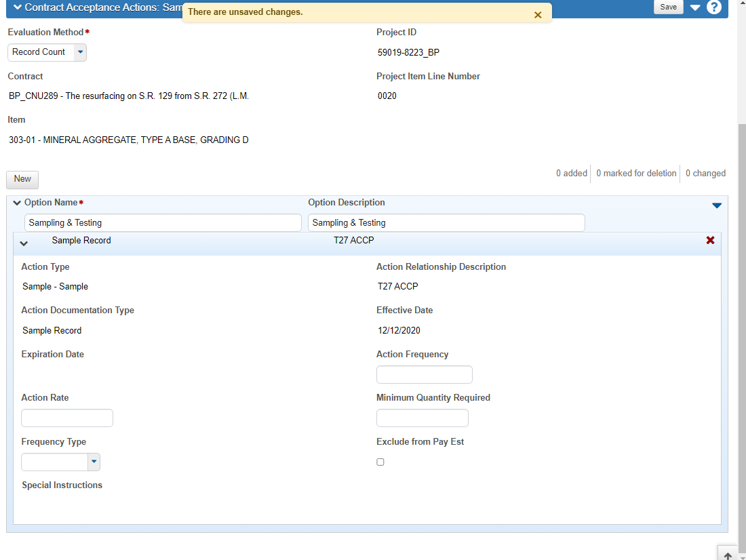The image size is (746, 560).
Task: Open the component actions menu arrow beside Save
Action: pyautogui.click(x=695, y=7)
